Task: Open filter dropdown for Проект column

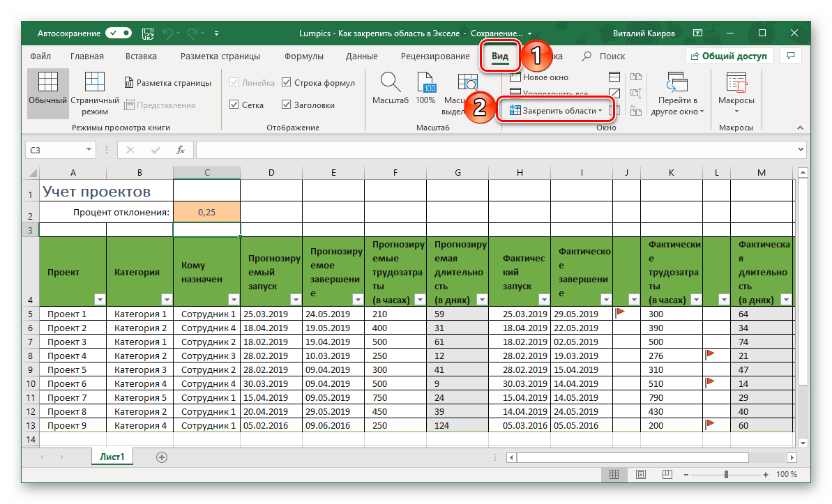Action: point(99,299)
